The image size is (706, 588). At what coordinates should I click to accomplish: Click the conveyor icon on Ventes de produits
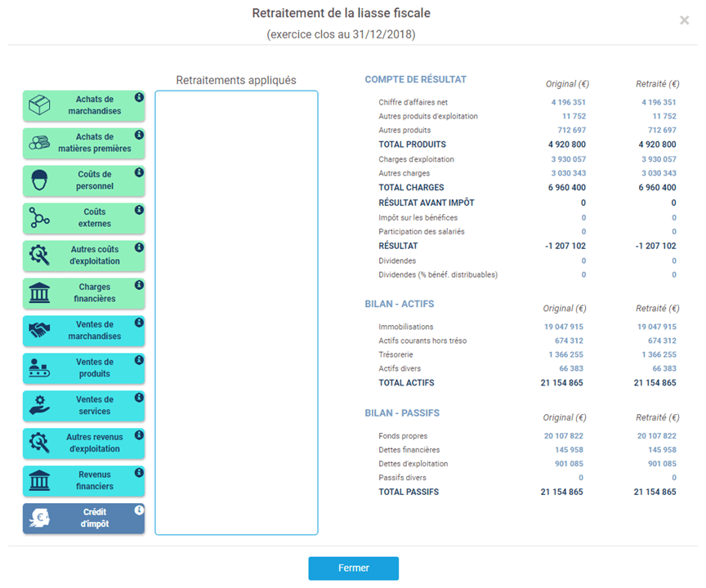39,367
